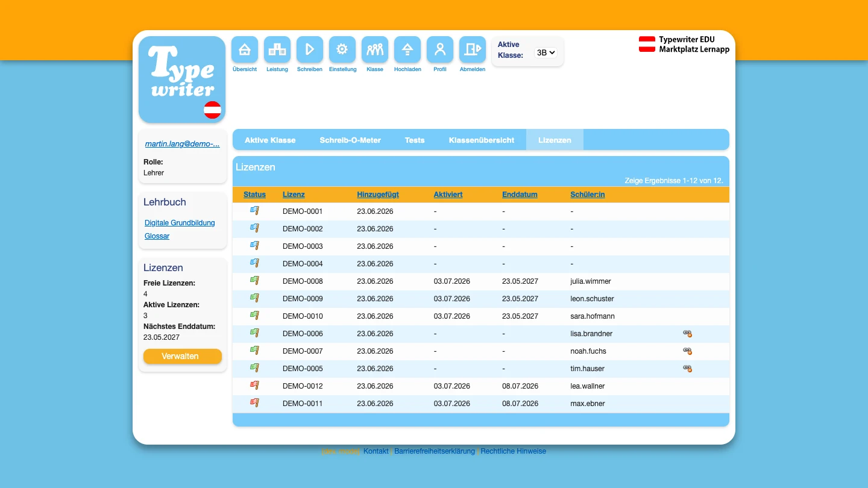Click the link icon in tim.hauser row
868x488 pixels.
(687, 368)
